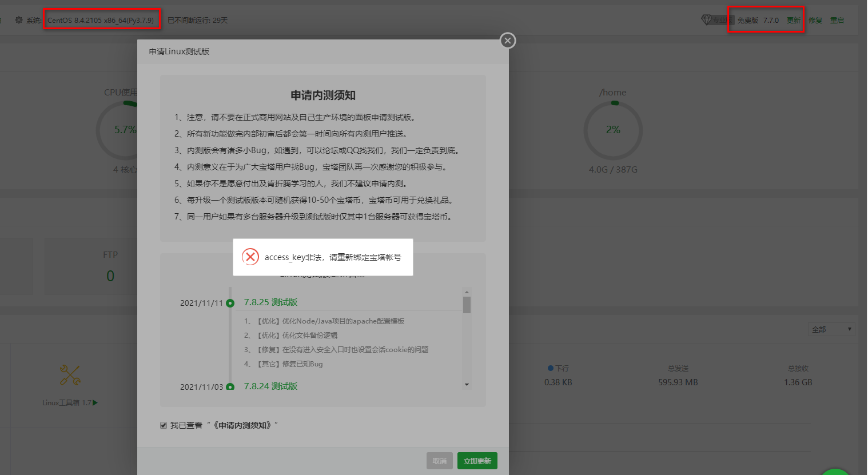Image resolution: width=868 pixels, height=475 pixels.
Task: Click the 免费版 7.7.0 version text
Action: click(x=758, y=21)
